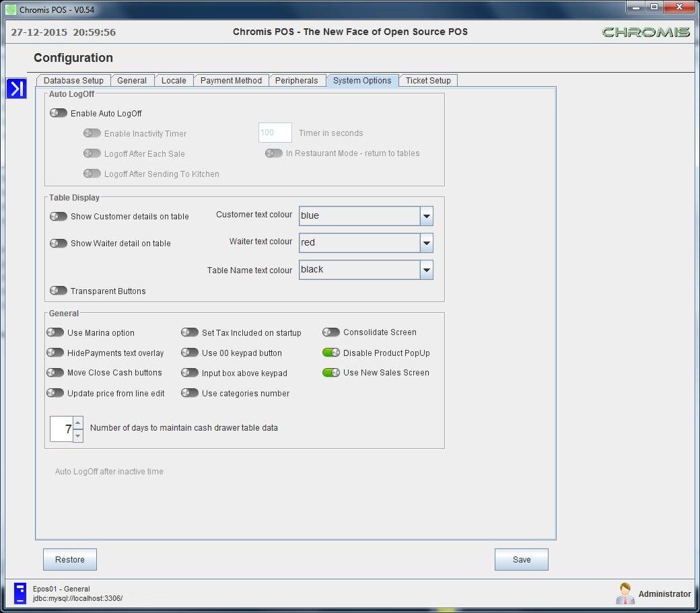The width and height of the screenshot is (700, 613).
Task: Open the General tab
Action: click(x=132, y=80)
